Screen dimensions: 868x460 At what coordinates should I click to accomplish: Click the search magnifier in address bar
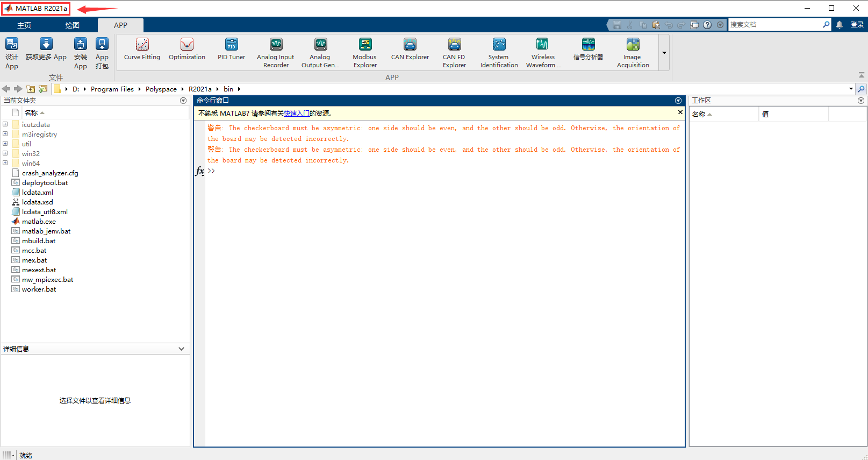coord(861,89)
